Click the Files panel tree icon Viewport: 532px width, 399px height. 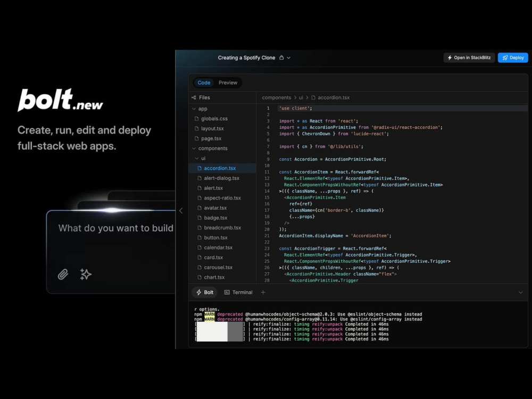click(194, 98)
